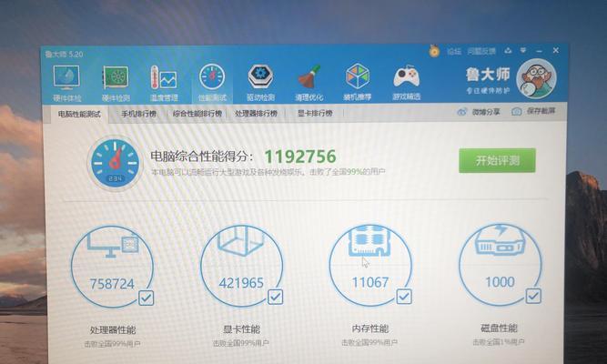Screen dimensions: 607x364
Task: Click the 专注硬件防护 slogan text
Action: [x=488, y=91]
